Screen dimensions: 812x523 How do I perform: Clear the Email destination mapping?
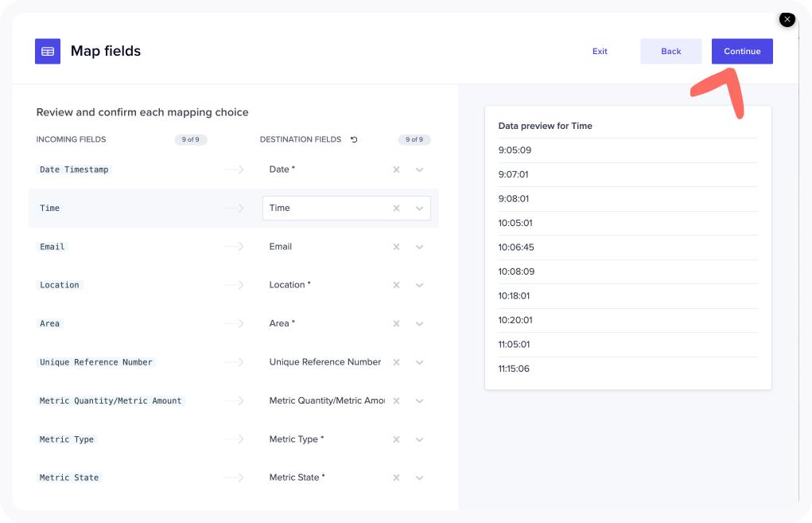pos(396,247)
